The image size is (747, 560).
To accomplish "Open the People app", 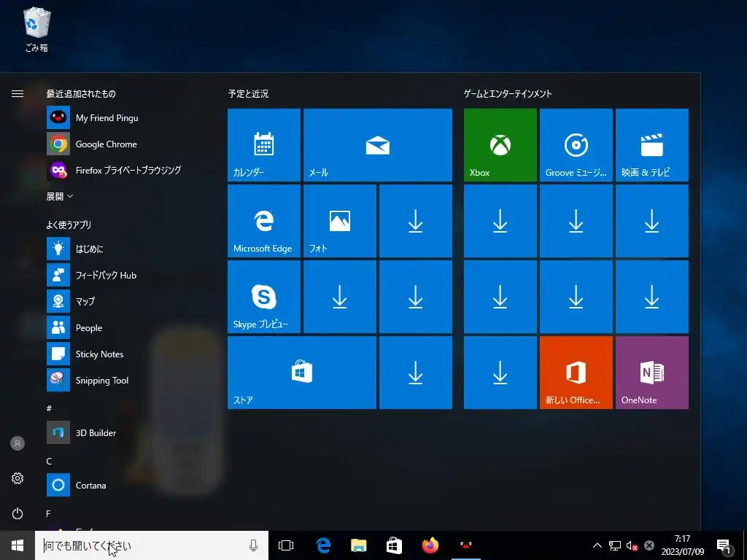I will click(127, 327).
